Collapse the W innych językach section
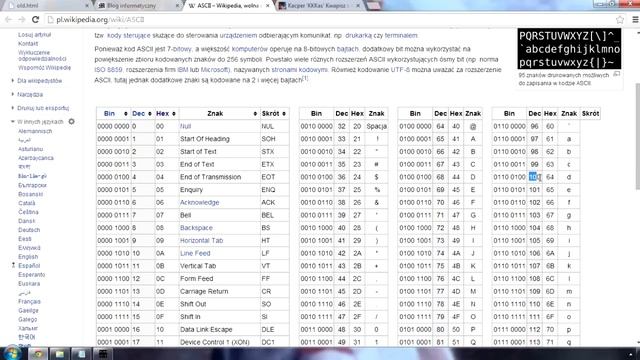 pyautogui.click(x=40, y=122)
